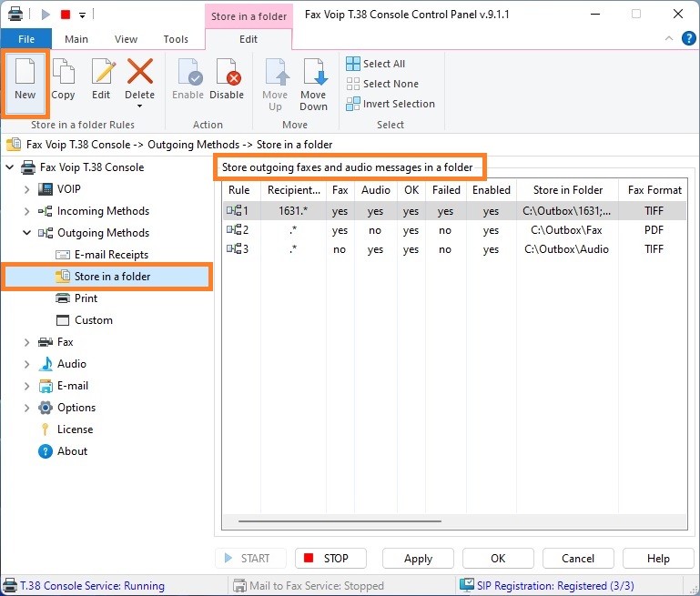Switch to the Main ribbon tab

(76, 39)
